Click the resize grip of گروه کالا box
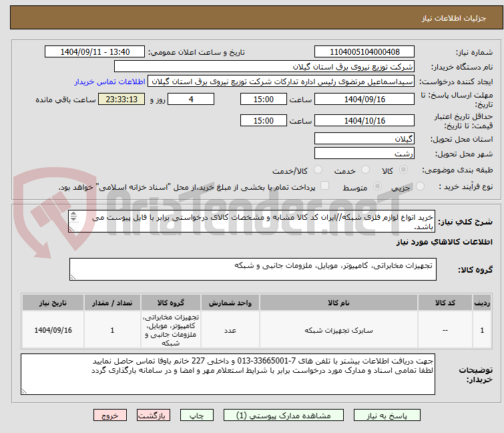This screenshot has height=433, width=504. coord(73,277)
